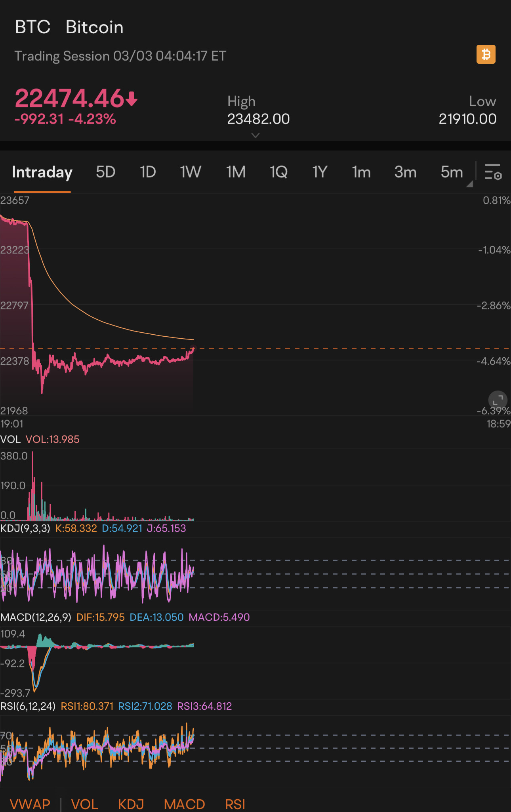
Task: Tap the orange Bitcoin logo icon
Action: (x=486, y=54)
